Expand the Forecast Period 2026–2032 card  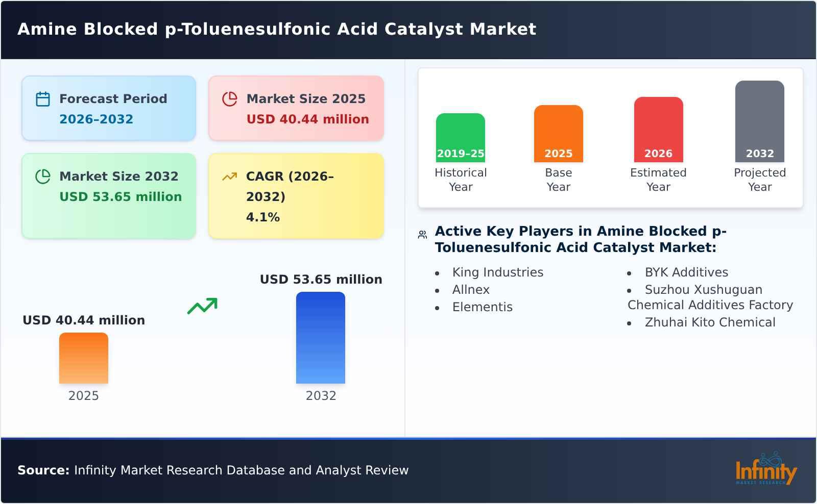tap(109, 107)
